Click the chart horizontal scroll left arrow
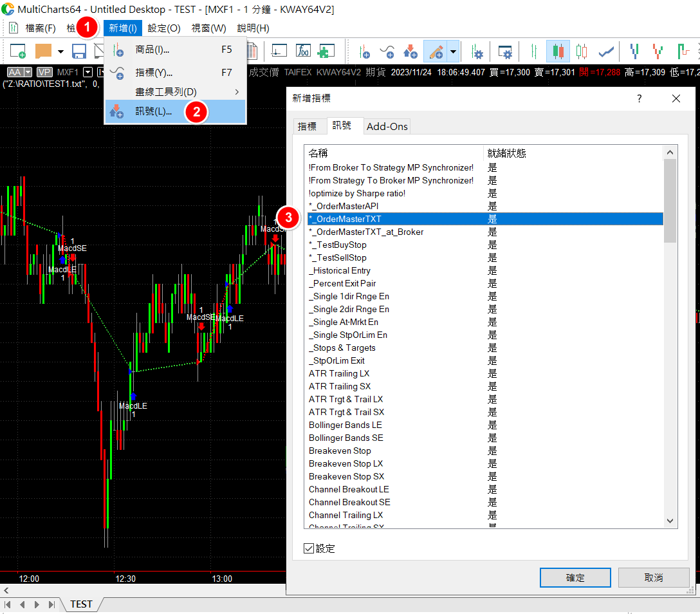The height and width of the screenshot is (614, 700). 6,590
